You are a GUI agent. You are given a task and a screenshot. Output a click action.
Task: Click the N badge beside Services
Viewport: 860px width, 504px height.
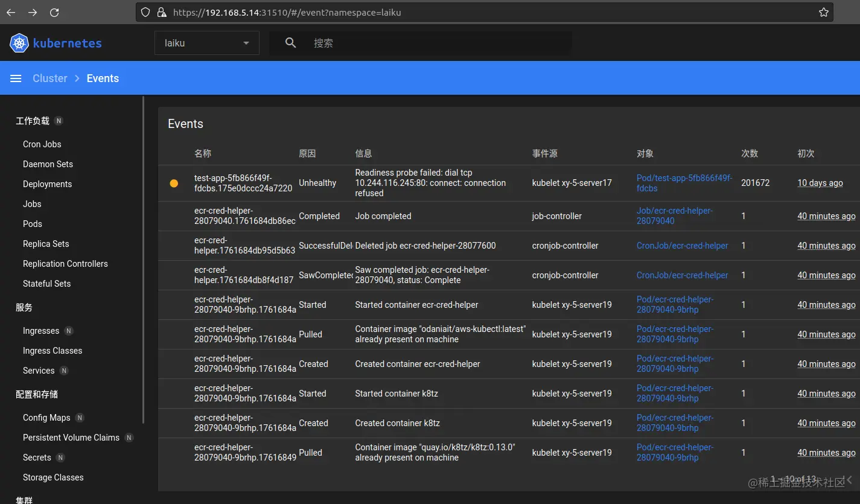click(64, 371)
